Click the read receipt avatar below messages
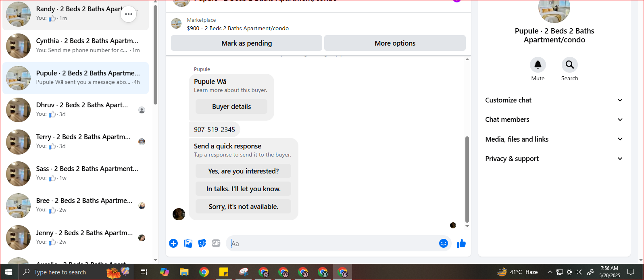644x280 pixels. click(x=453, y=225)
